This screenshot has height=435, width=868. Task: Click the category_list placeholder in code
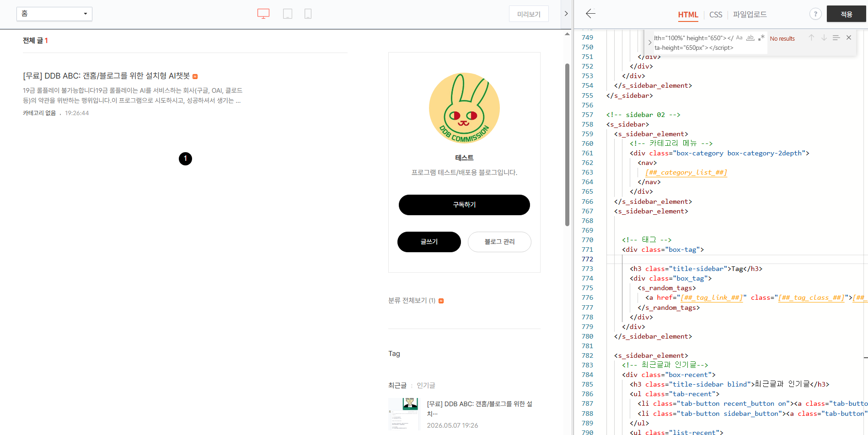coord(686,172)
